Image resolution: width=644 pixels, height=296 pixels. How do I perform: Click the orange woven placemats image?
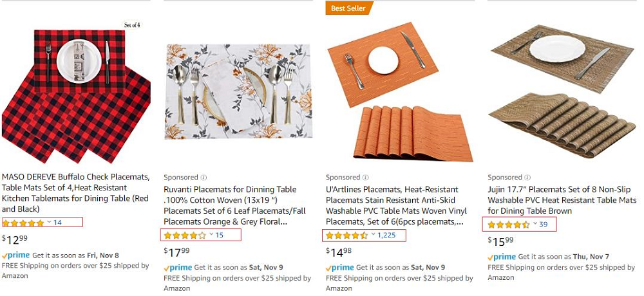point(400,93)
